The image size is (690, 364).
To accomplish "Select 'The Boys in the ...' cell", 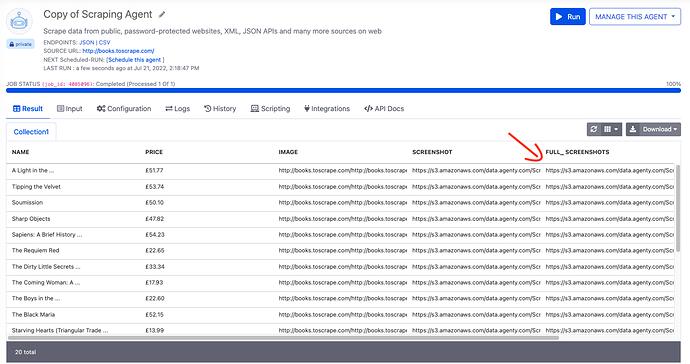I will [36, 298].
